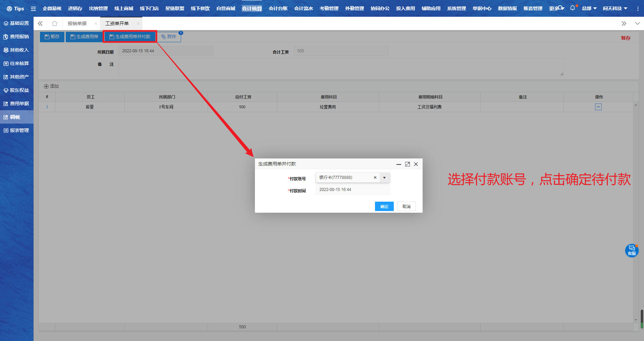Click the double left chevron to scroll tabs back

pos(40,23)
